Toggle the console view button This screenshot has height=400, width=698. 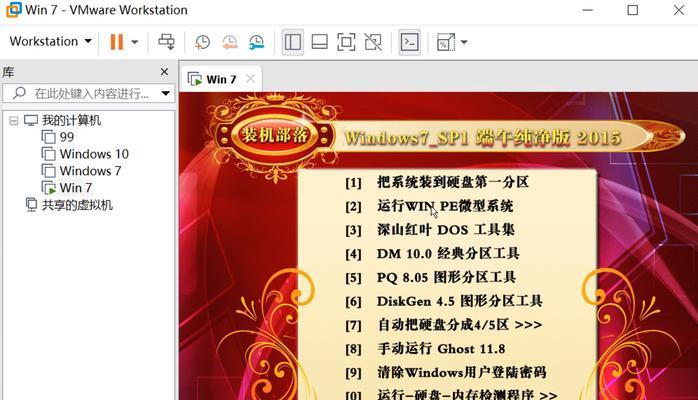pos(410,42)
